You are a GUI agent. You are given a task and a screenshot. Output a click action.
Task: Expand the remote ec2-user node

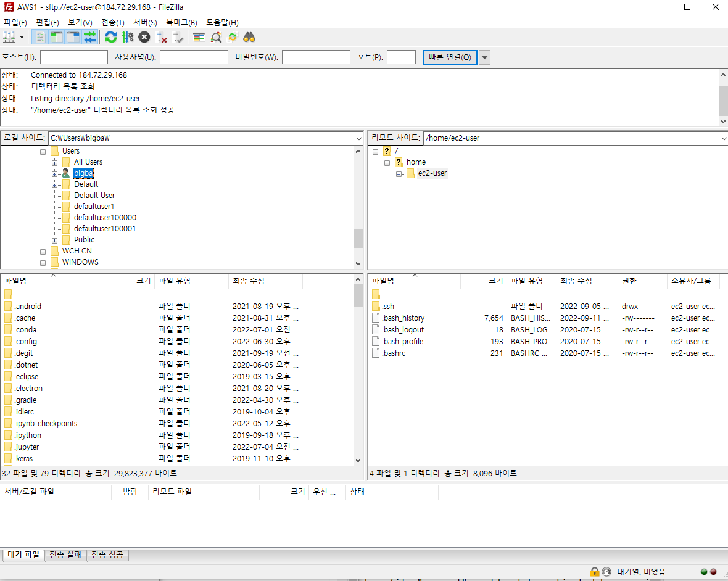pos(399,173)
